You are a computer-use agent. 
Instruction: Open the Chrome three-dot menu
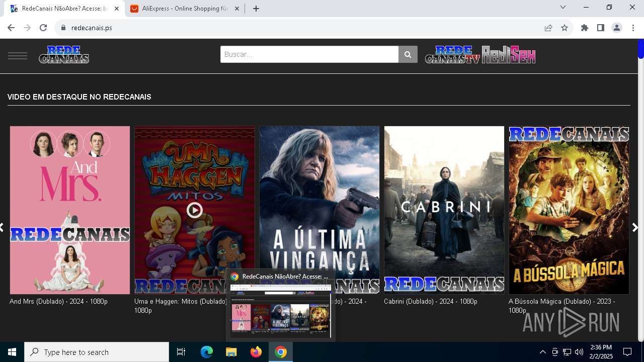633,28
